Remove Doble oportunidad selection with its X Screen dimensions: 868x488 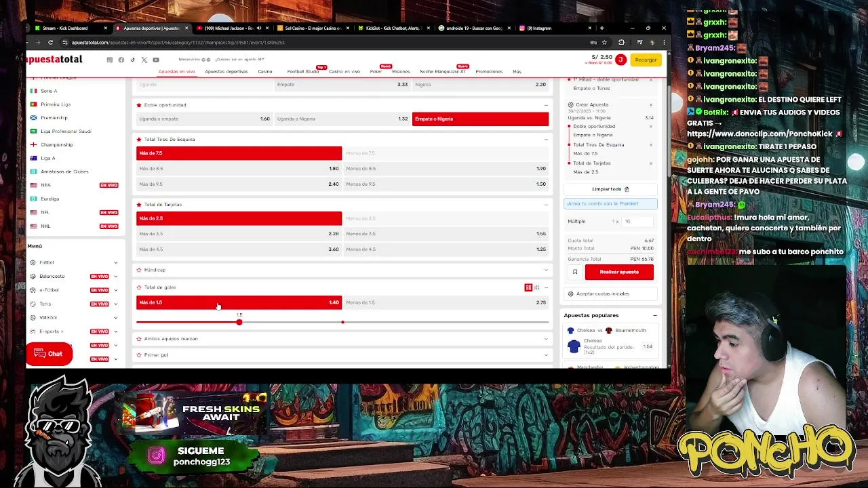[x=651, y=126]
